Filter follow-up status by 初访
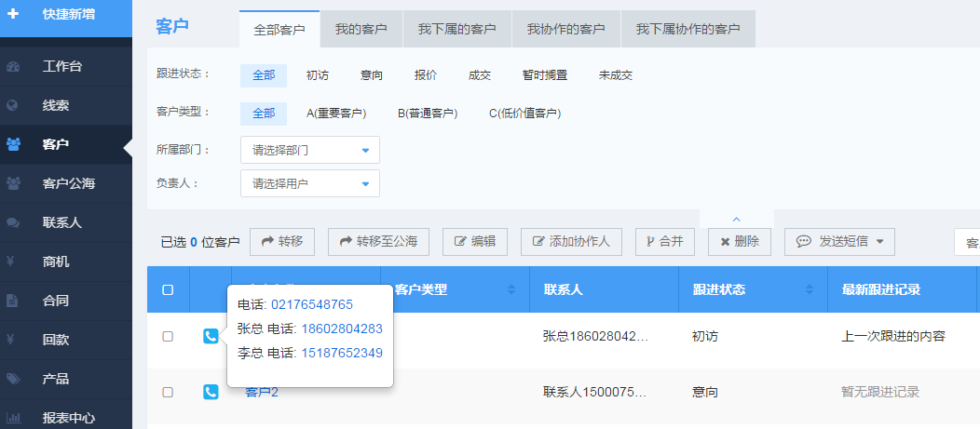Viewport: 980px width, 429px height. (x=318, y=75)
